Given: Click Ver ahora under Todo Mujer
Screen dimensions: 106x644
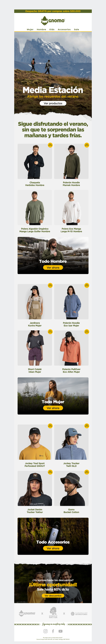Looking at the screenshot, I should pos(53,408).
